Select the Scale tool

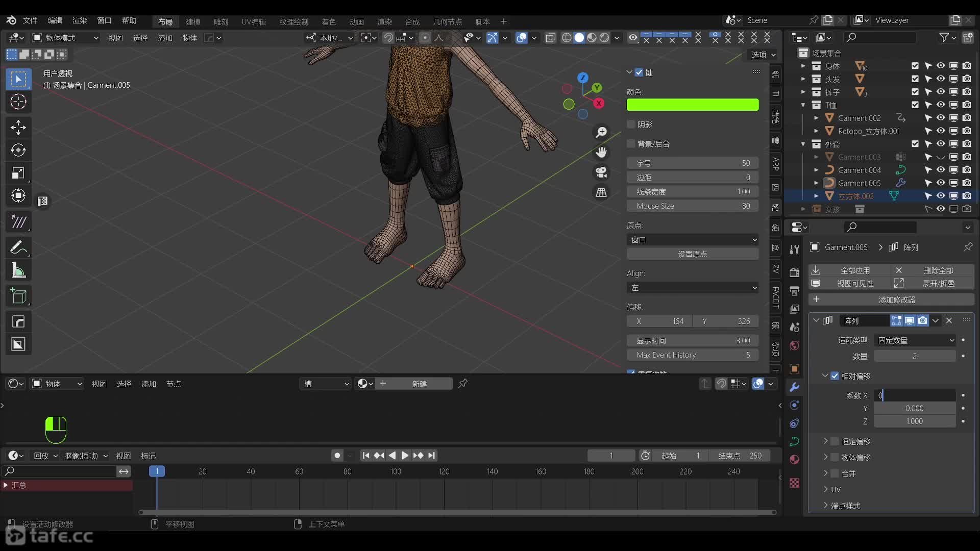(18, 173)
